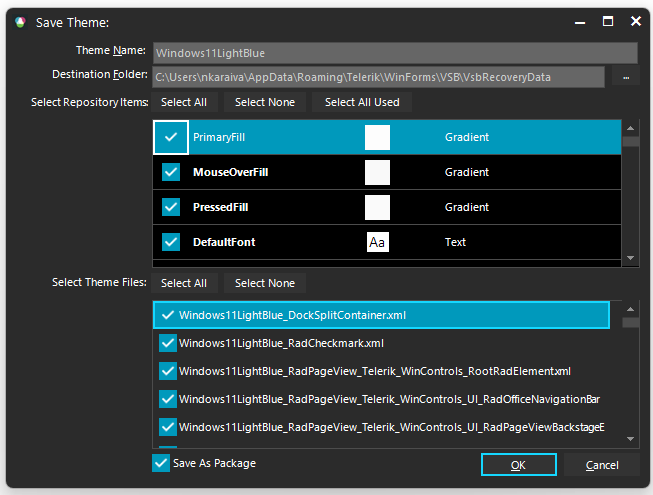Toggle Windows11LightBlue_RadCheckmark.xml checkbox
This screenshot has width=653, height=495.
[167, 343]
